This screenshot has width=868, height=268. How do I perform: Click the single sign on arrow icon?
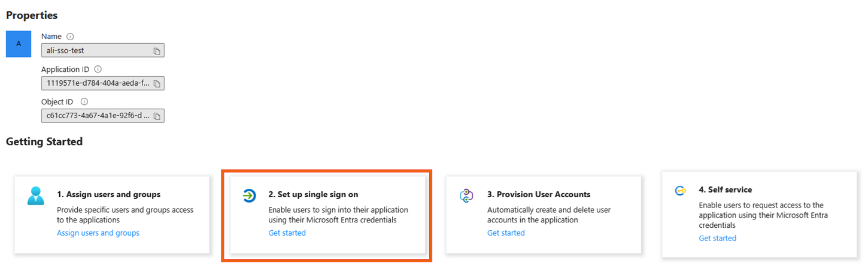(248, 195)
